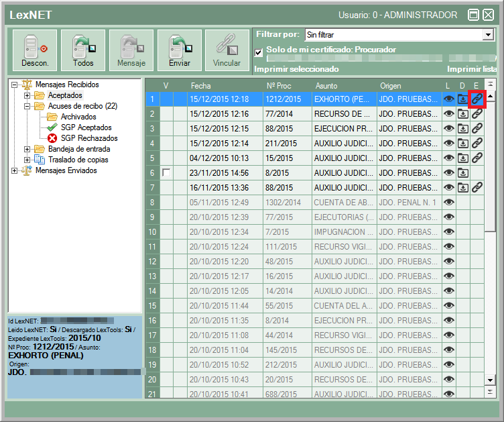Select SGP Rechazados in the tree
504x422 pixels.
pos(88,138)
